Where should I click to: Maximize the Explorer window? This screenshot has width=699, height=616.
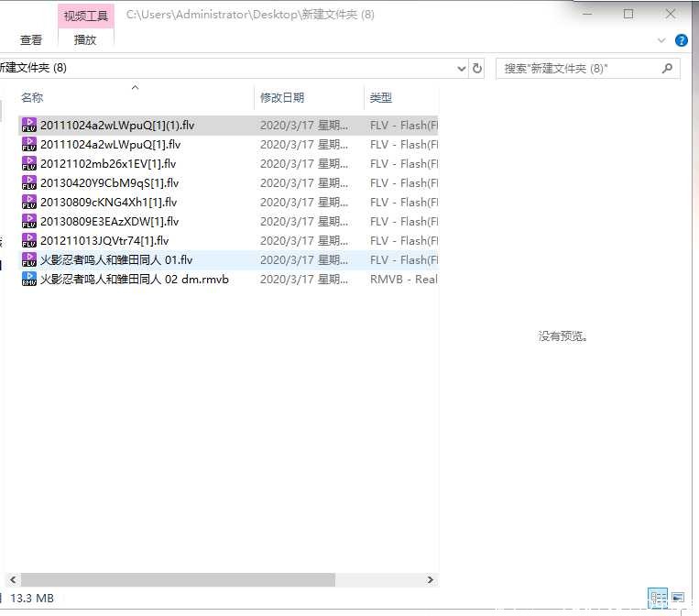(628, 15)
